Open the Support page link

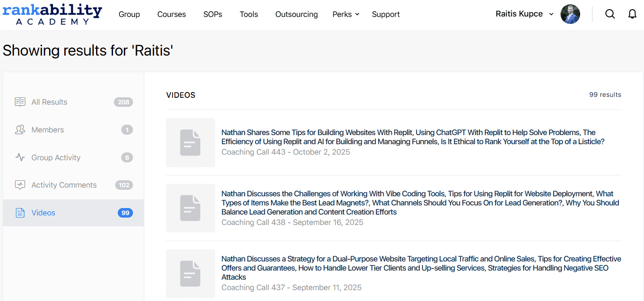[385, 14]
